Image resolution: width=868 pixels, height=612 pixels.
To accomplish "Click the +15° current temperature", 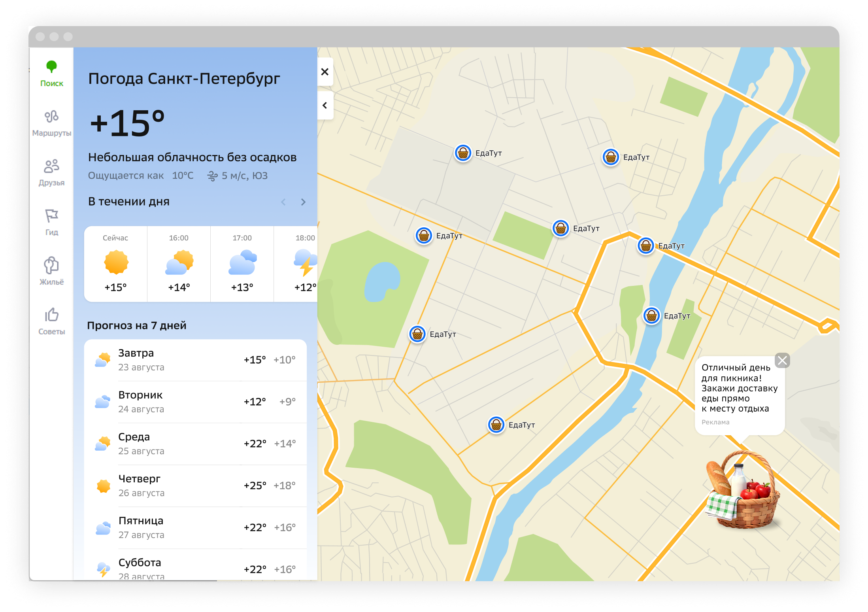I will pos(127,123).
